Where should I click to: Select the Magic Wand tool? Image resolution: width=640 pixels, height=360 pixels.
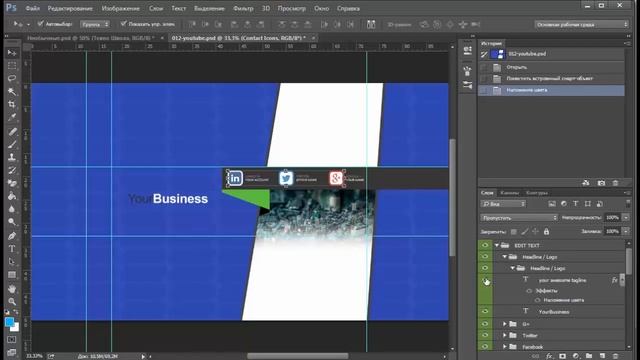[x=12, y=91]
